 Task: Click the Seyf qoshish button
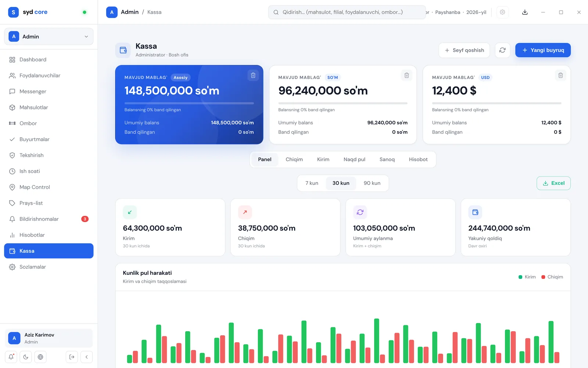click(464, 50)
